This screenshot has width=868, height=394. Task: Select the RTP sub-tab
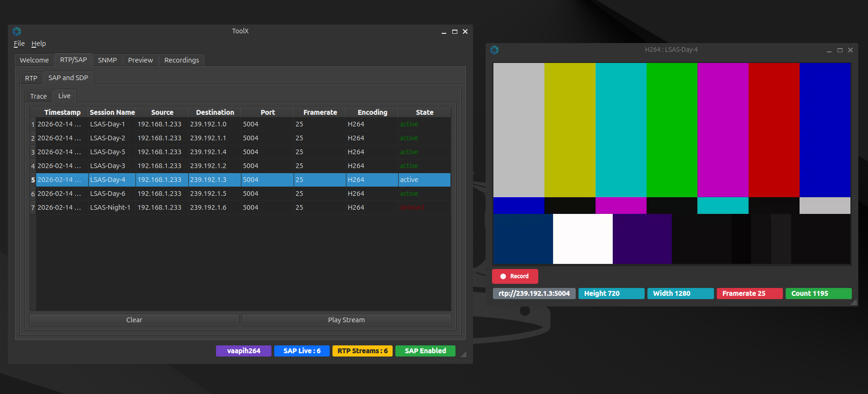click(x=31, y=78)
